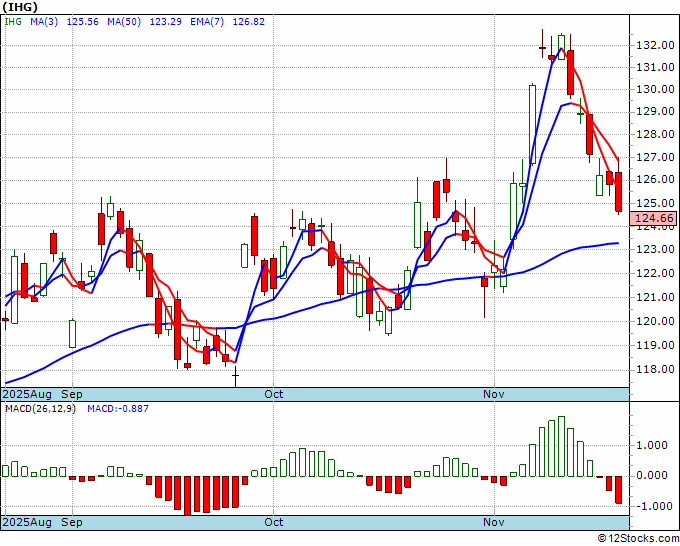Click the last red MACD bar
This screenshot has height=546, width=680.
point(618,490)
